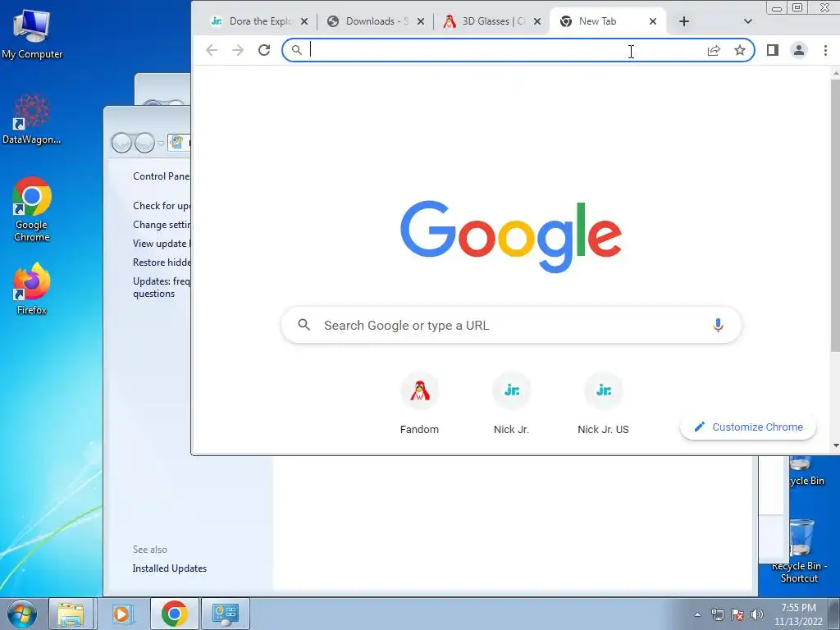Click forward button in Windows Update window

click(x=144, y=143)
